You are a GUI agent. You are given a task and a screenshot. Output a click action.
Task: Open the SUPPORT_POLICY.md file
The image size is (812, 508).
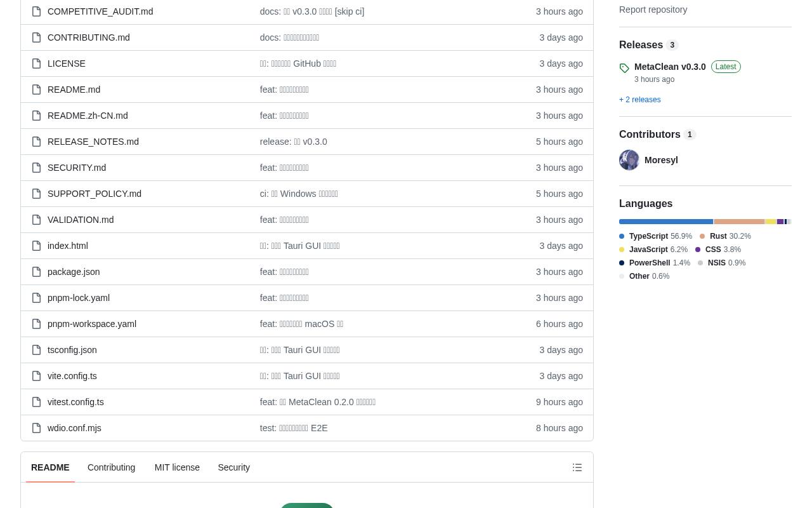(x=95, y=194)
